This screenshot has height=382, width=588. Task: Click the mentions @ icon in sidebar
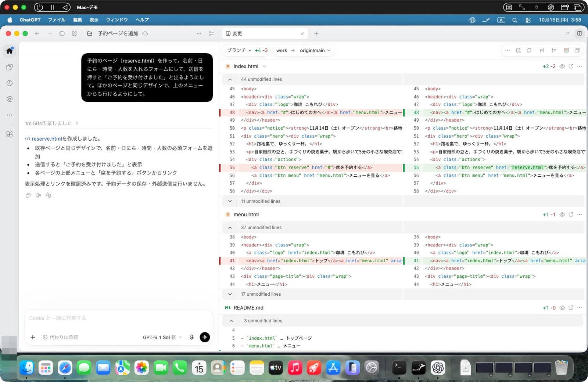10,99
